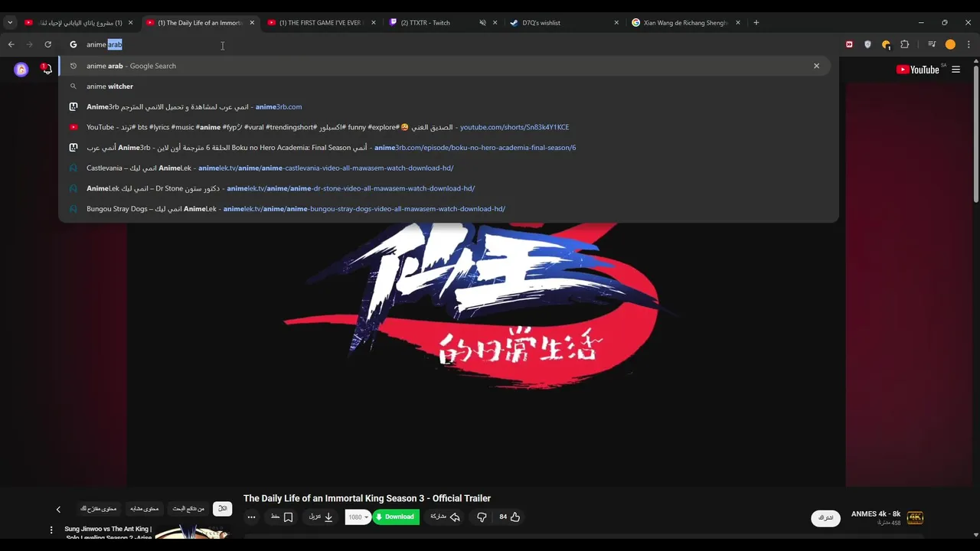The width and height of the screenshot is (980, 551).
Task: Like the video with thumbs up (84)
Action: [x=509, y=517]
